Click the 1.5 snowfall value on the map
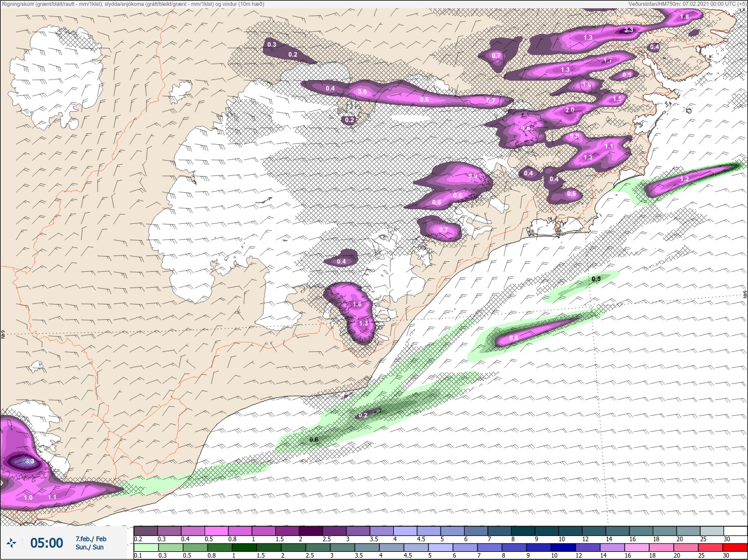 pyautogui.click(x=618, y=99)
